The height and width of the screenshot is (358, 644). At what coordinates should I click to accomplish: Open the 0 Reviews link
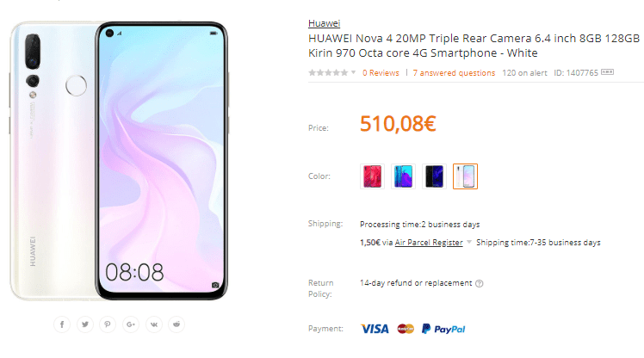(x=381, y=72)
